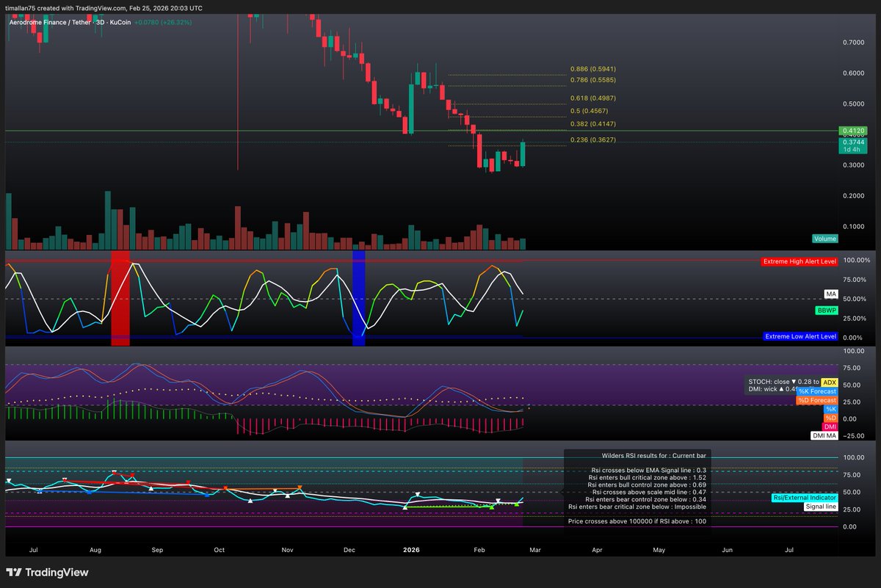Viewport: 881px width, 588px height.
Task: Click the Jun label on time axis
Action: [x=728, y=548]
